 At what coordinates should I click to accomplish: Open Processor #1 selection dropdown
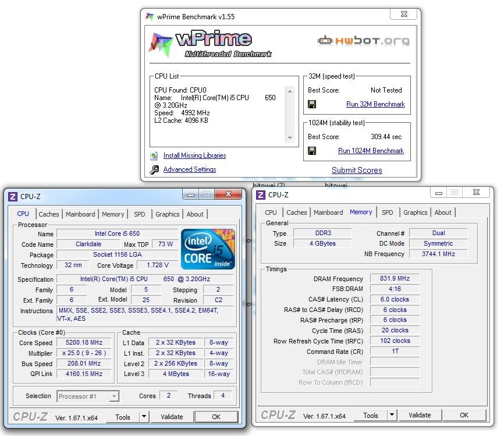(88, 396)
